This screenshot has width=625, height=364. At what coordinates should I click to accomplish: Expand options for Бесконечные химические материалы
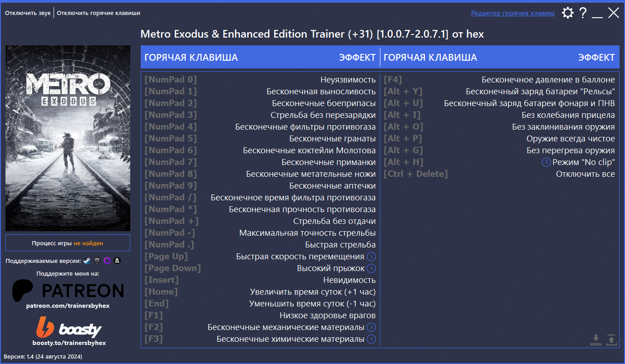(x=371, y=339)
